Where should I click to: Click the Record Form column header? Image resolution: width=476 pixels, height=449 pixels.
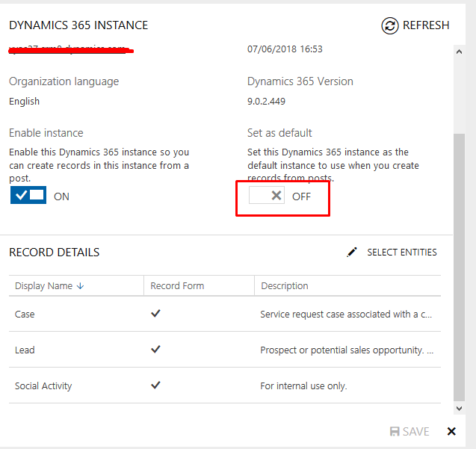[x=177, y=286]
